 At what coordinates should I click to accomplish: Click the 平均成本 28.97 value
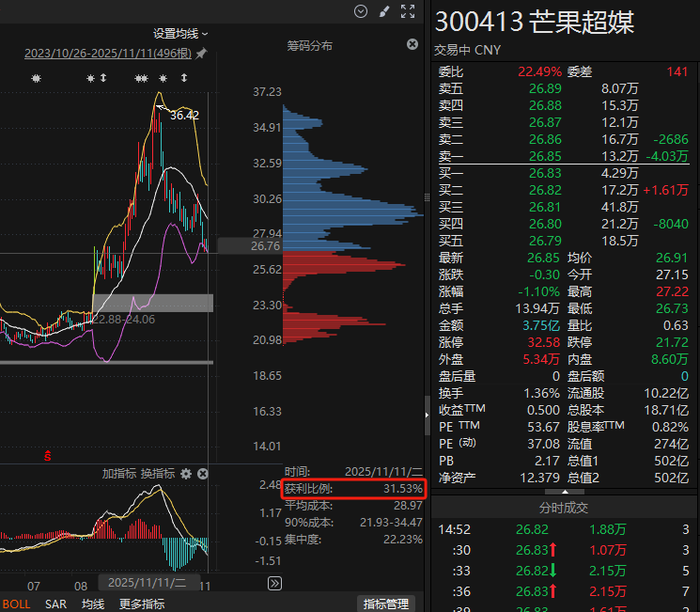[408, 505]
